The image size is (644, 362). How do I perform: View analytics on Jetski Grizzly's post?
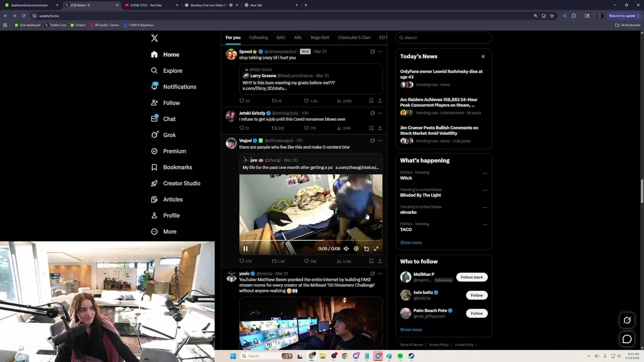click(x=344, y=128)
